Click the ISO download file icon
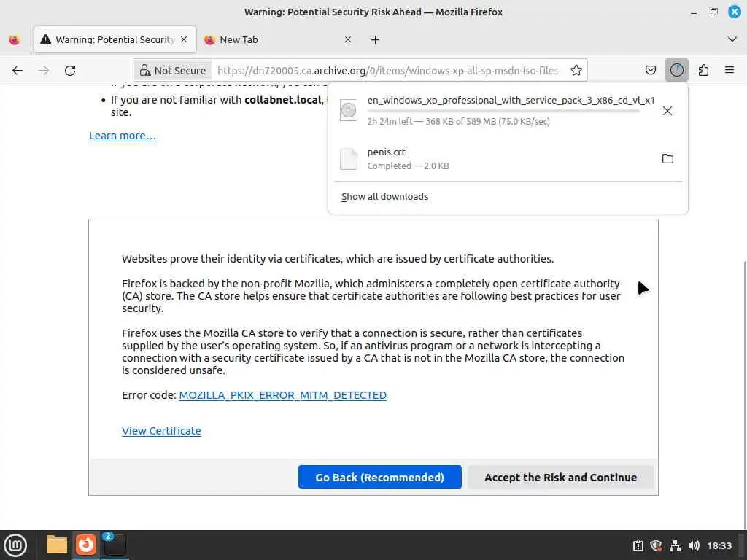The width and height of the screenshot is (747, 560). [x=348, y=111]
